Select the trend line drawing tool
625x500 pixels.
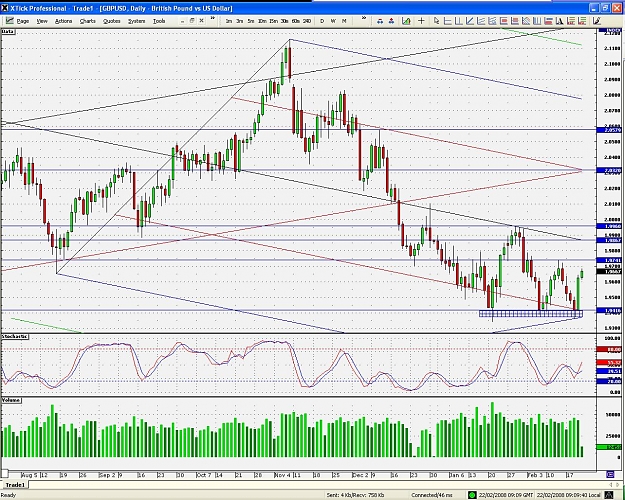pyautogui.click(x=470, y=21)
